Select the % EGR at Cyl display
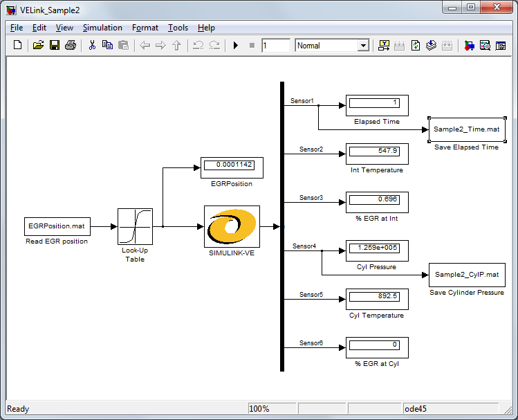The height and width of the screenshot is (420, 518). click(x=377, y=347)
